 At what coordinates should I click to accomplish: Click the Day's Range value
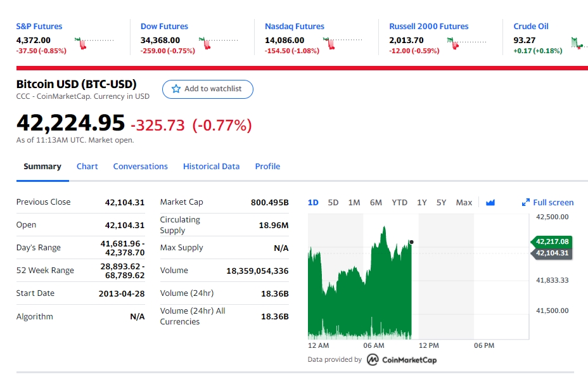click(x=123, y=248)
